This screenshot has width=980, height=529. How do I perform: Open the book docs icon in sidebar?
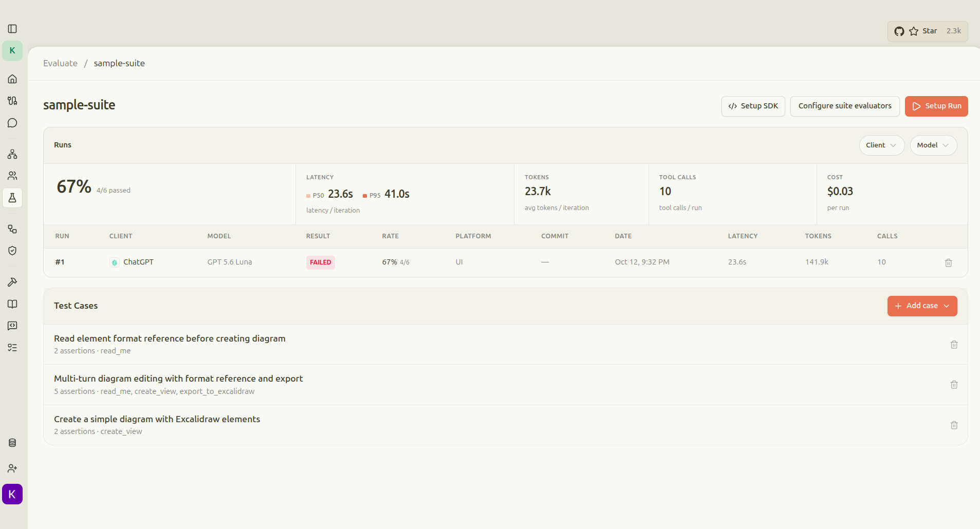(x=12, y=304)
